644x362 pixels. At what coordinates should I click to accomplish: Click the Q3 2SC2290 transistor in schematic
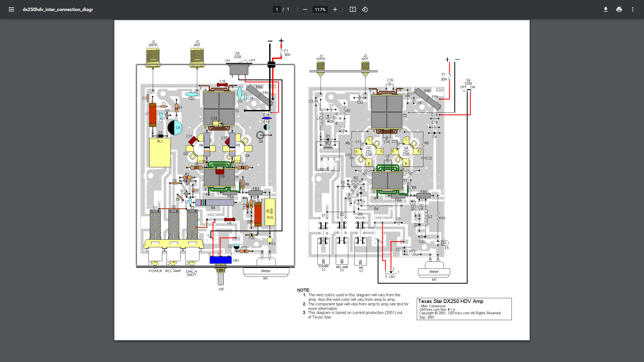369,151
